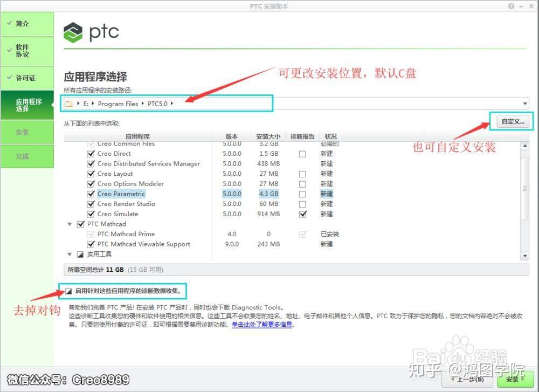Expand arrow after E: in path
This screenshot has width=539, height=392.
(93, 104)
